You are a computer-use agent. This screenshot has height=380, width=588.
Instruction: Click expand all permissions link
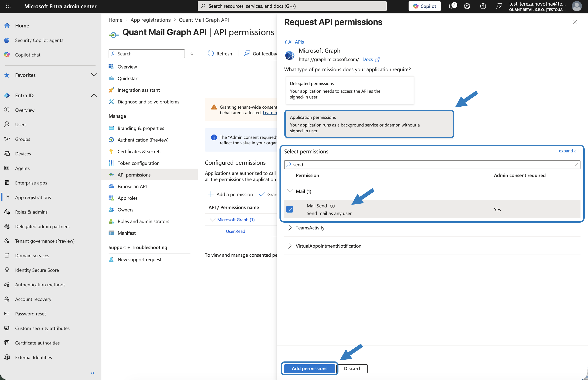pos(569,151)
